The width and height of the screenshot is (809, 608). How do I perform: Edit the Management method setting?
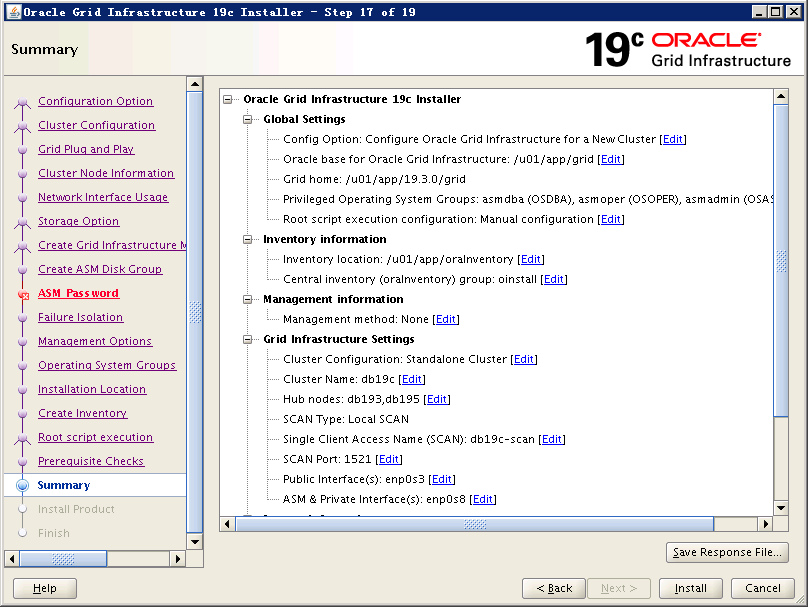(446, 319)
